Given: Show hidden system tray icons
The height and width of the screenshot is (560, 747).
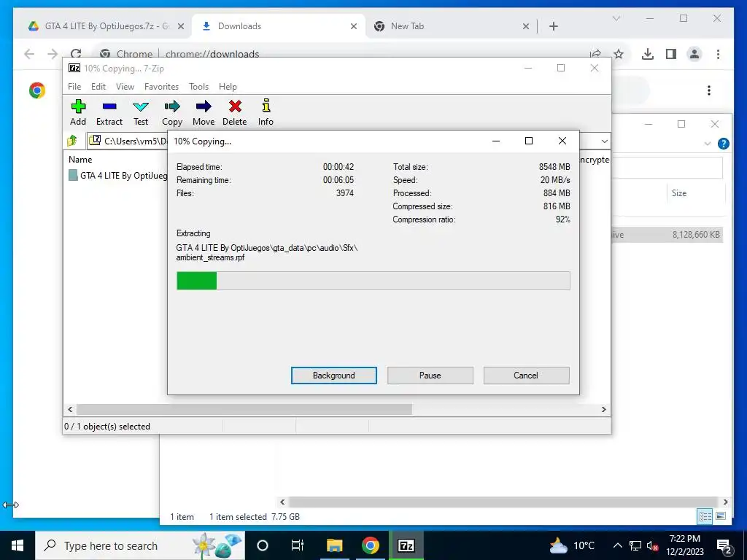Looking at the screenshot, I should click(617, 545).
